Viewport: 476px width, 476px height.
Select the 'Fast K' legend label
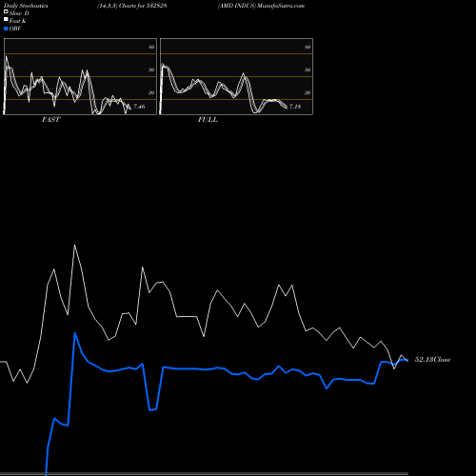coord(18,21)
